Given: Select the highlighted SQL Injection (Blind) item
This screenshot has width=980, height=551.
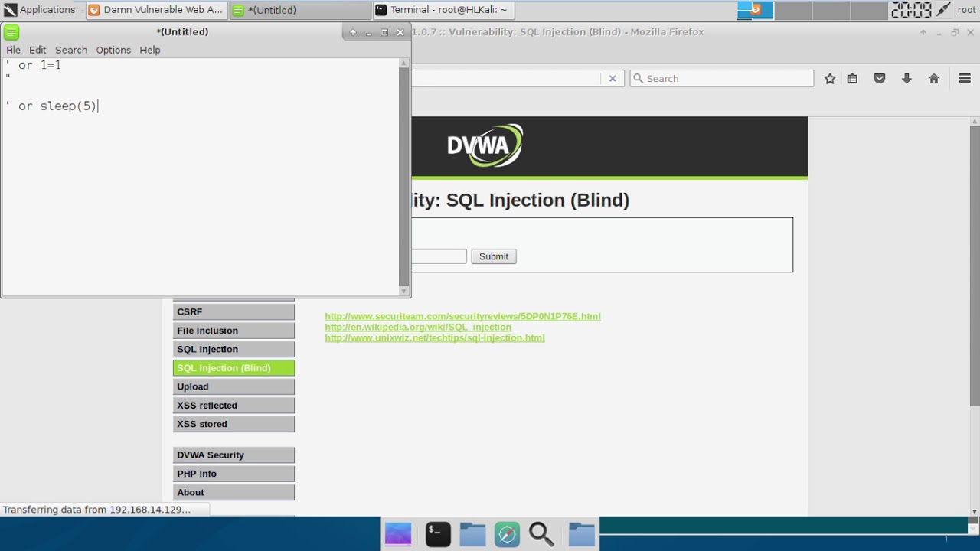Looking at the screenshot, I should pos(234,368).
